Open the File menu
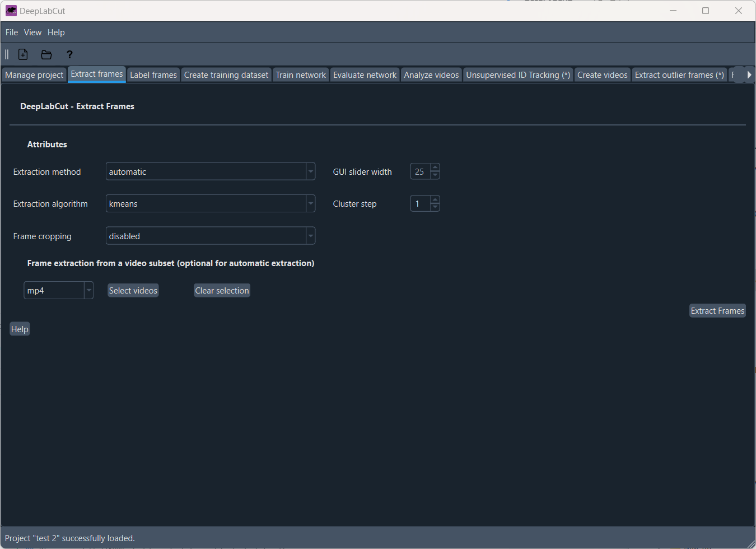The height and width of the screenshot is (549, 756). click(x=12, y=32)
